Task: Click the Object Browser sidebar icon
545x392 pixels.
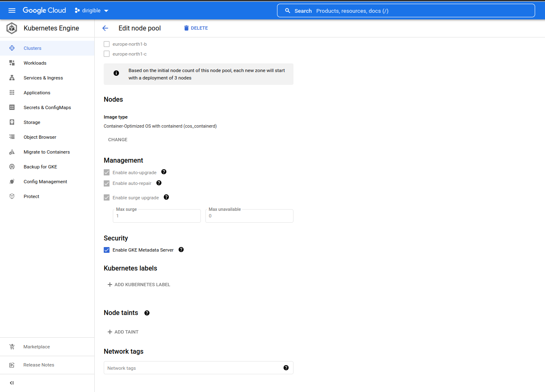Action: click(12, 137)
